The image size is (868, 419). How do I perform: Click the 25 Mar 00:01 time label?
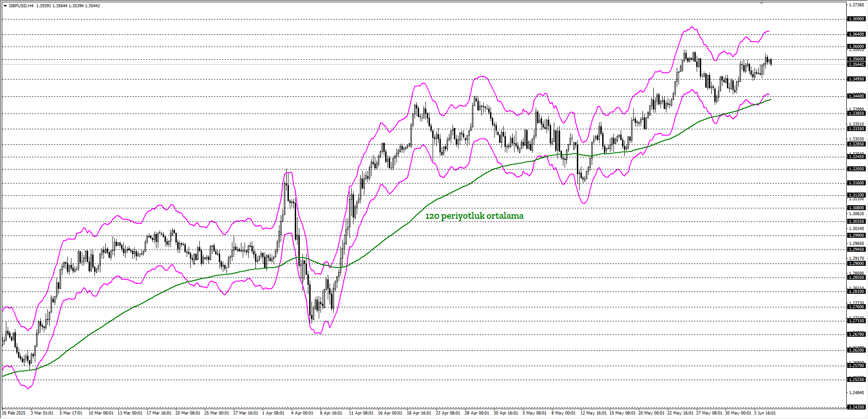coord(217,413)
